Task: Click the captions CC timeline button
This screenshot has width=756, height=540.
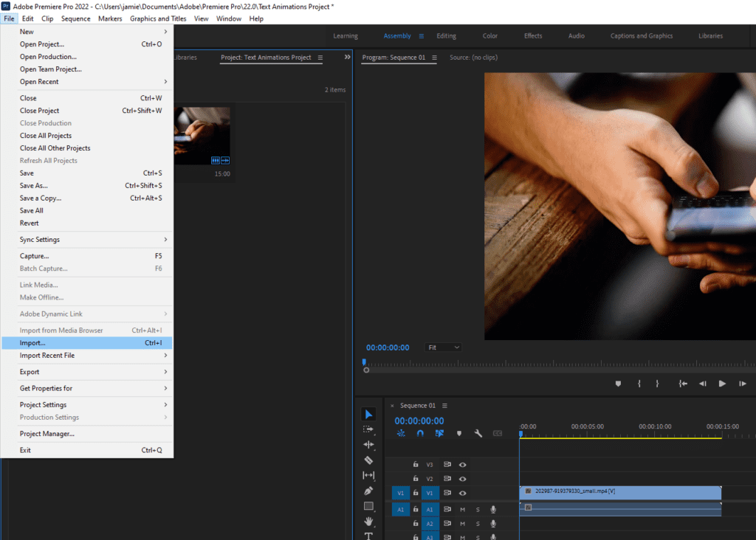Action: point(498,434)
